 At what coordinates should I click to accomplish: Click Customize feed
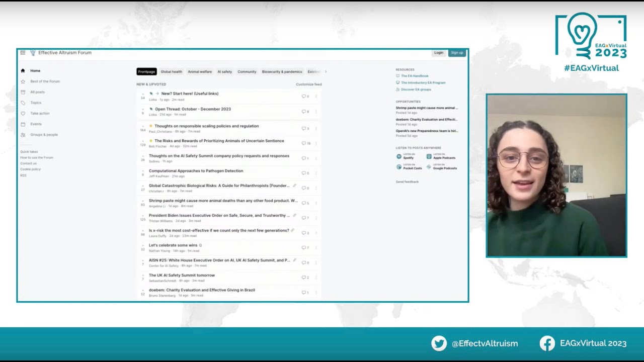(x=308, y=84)
